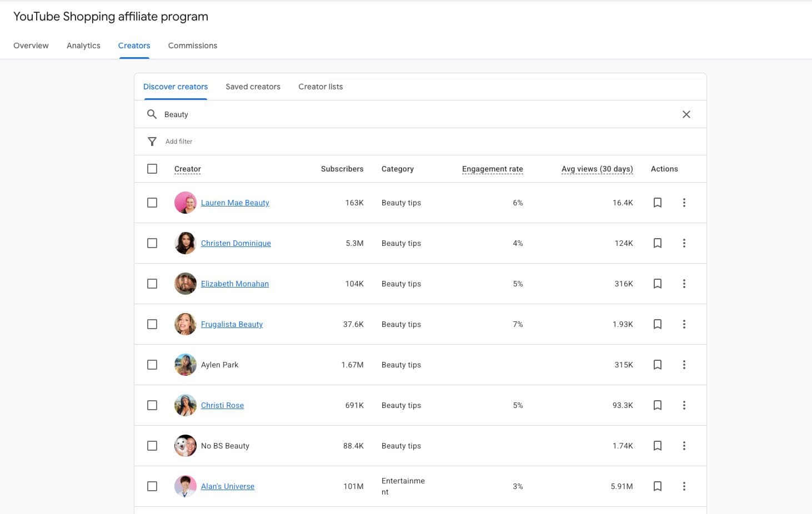Save Christen Dominique with the bookmark icon
812x514 pixels.
click(657, 243)
